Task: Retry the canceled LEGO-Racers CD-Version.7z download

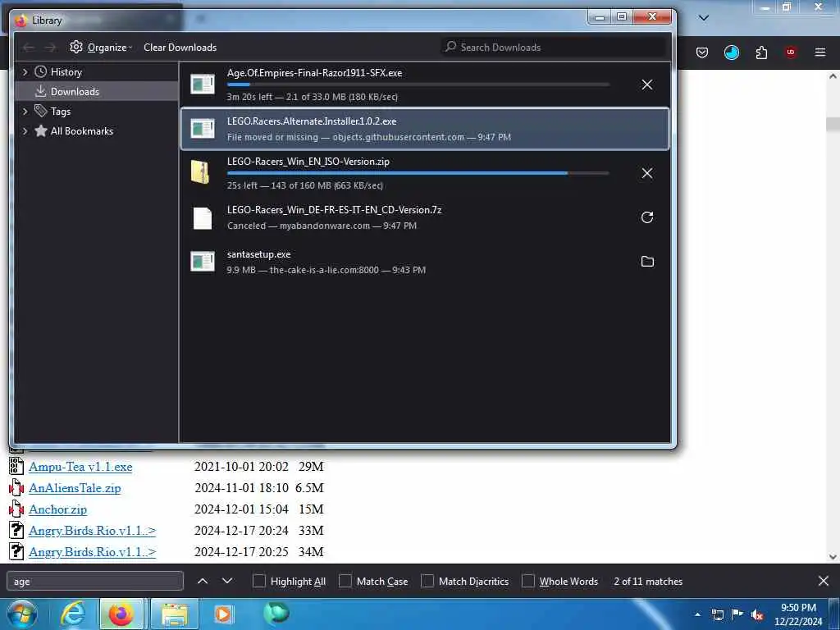Action: 646,217
